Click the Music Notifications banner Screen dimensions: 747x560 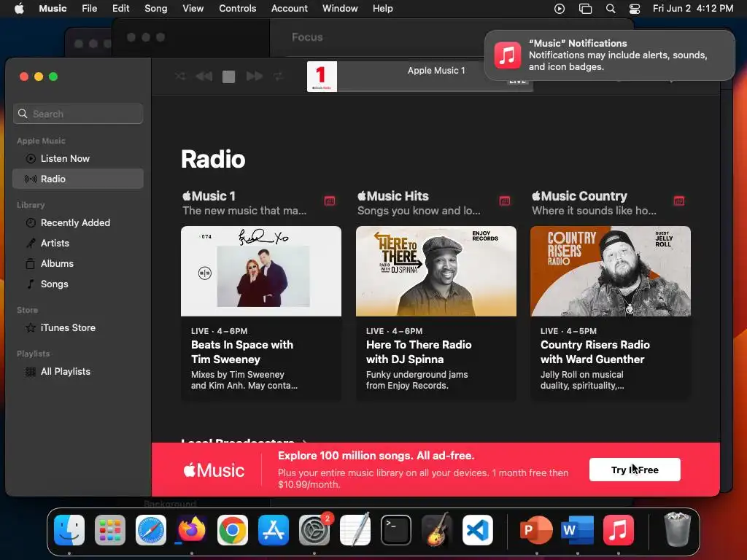609,55
